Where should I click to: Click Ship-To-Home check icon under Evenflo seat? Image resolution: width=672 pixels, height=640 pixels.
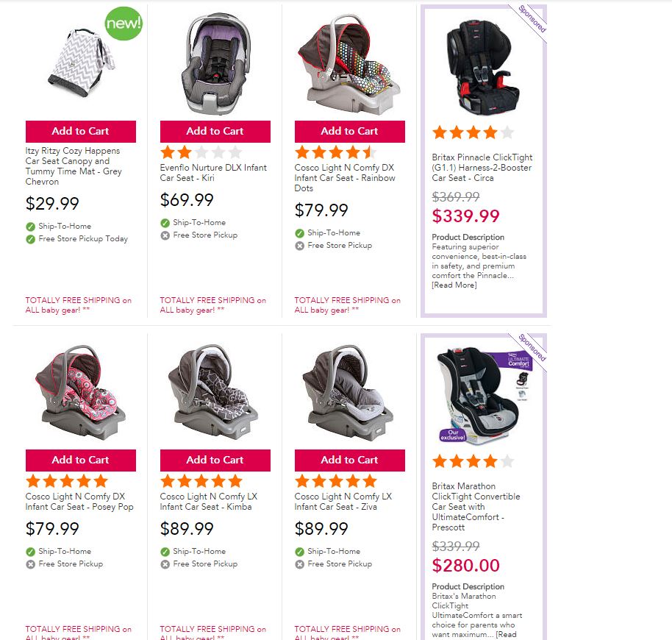[x=165, y=223]
